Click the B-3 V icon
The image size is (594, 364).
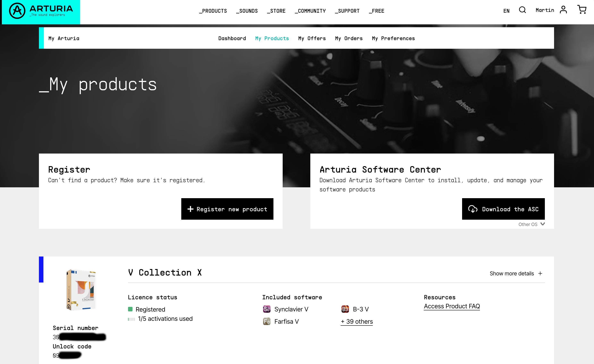tap(345, 309)
